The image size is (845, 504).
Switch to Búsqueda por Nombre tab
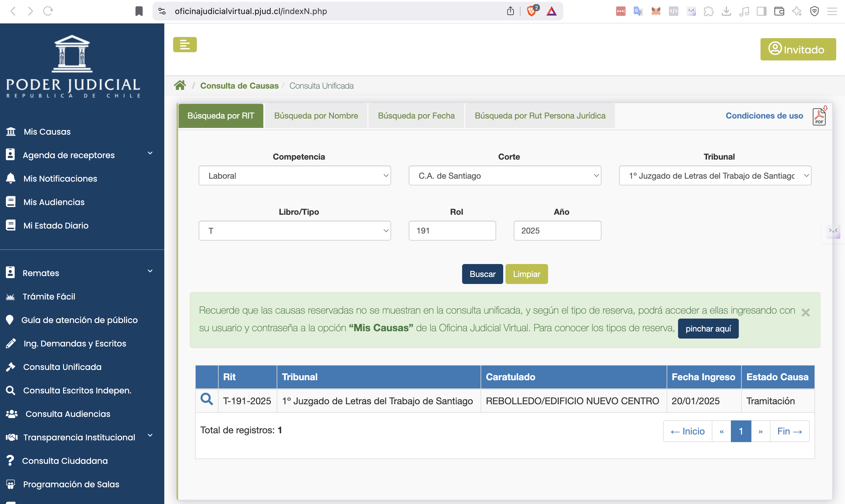point(316,116)
